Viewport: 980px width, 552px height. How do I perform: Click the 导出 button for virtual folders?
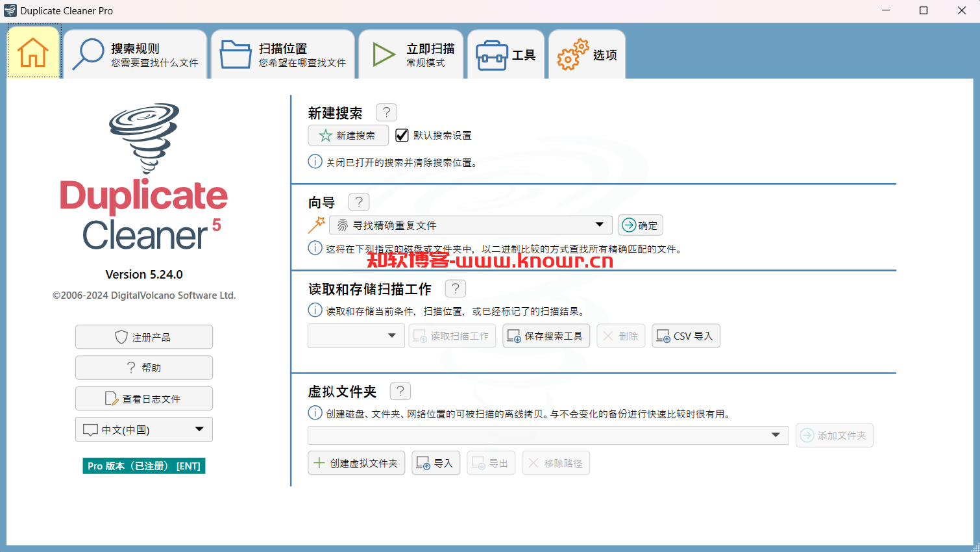pyautogui.click(x=491, y=463)
